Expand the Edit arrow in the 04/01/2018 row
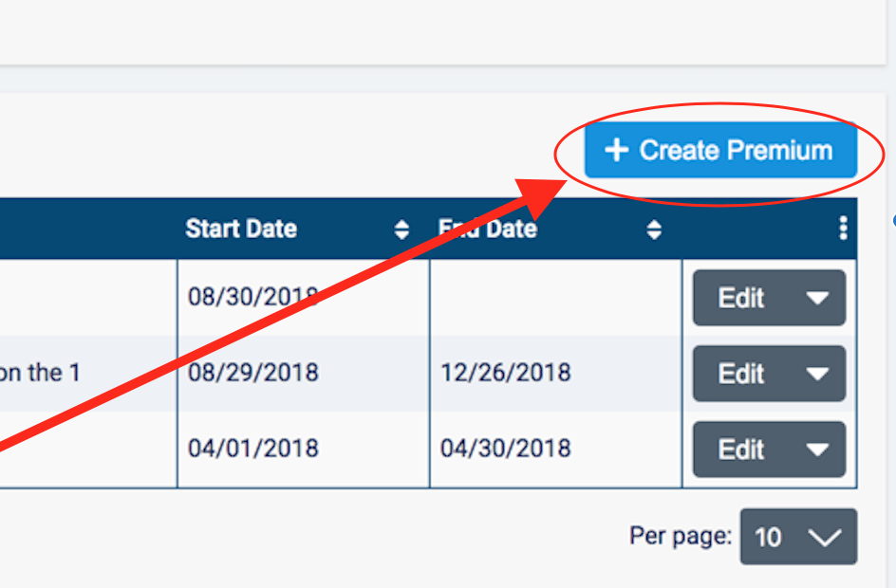This screenshot has height=588, width=896. [817, 450]
